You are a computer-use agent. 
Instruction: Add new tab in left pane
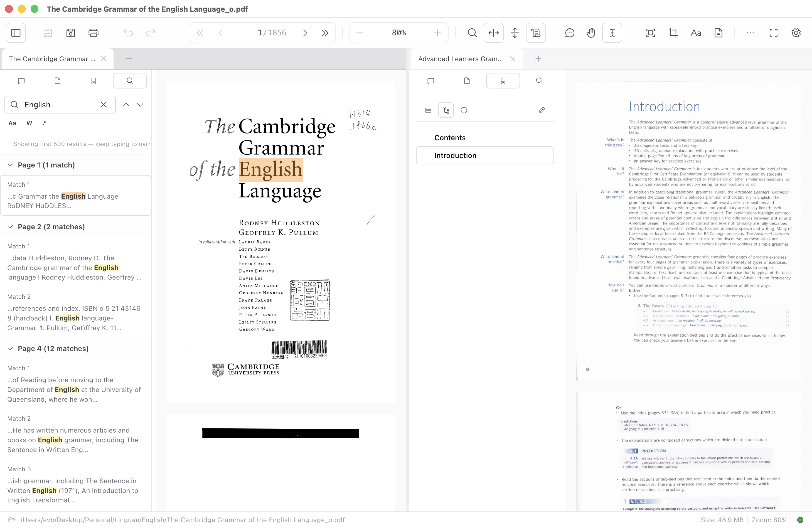tap(129, 59)
